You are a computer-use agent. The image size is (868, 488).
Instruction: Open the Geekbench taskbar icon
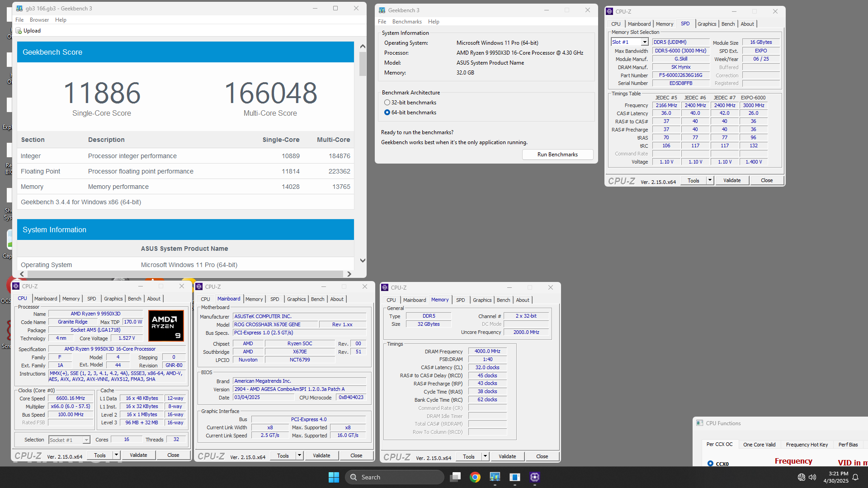[495, 477]
